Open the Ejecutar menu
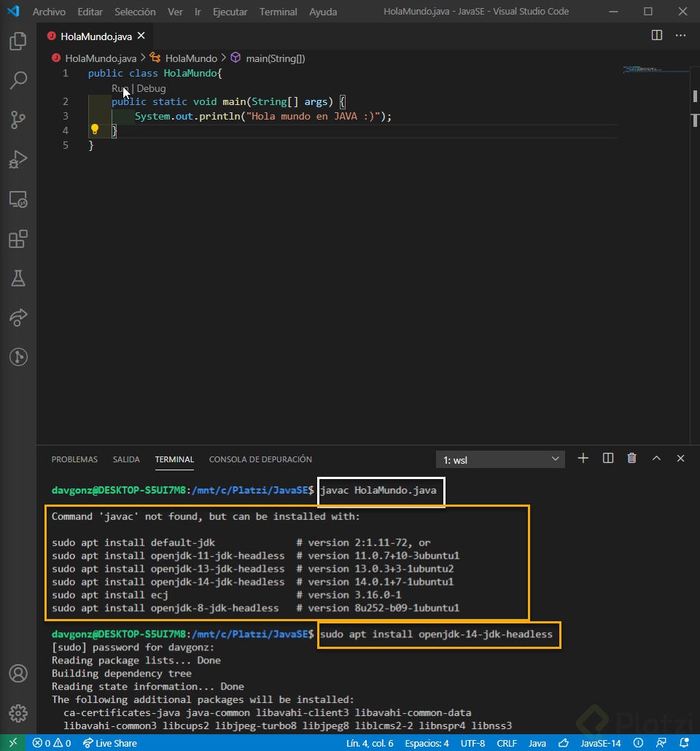 click(x=230, y=12)
